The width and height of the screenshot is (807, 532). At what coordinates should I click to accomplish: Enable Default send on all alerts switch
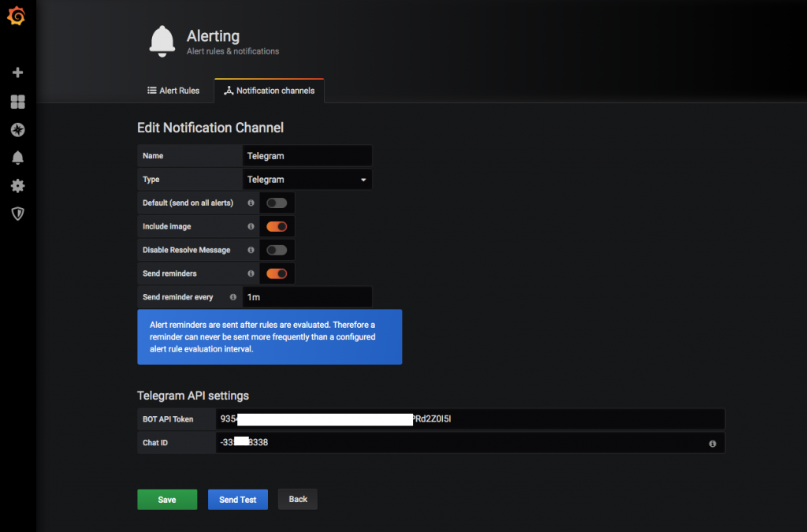[x=277, y=203]
